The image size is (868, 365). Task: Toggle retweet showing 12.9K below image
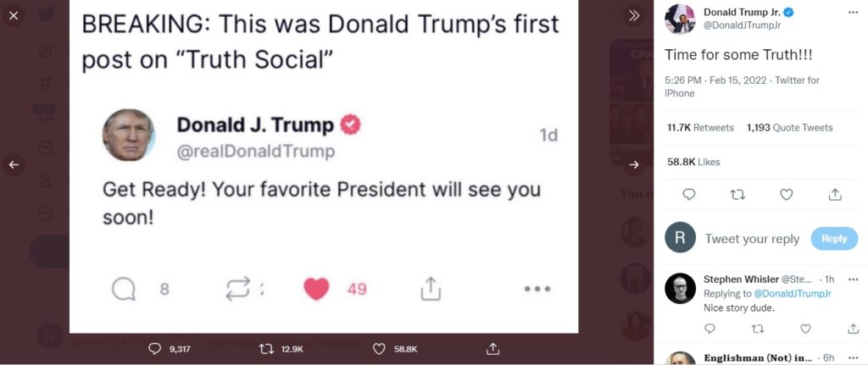(266, 348)
